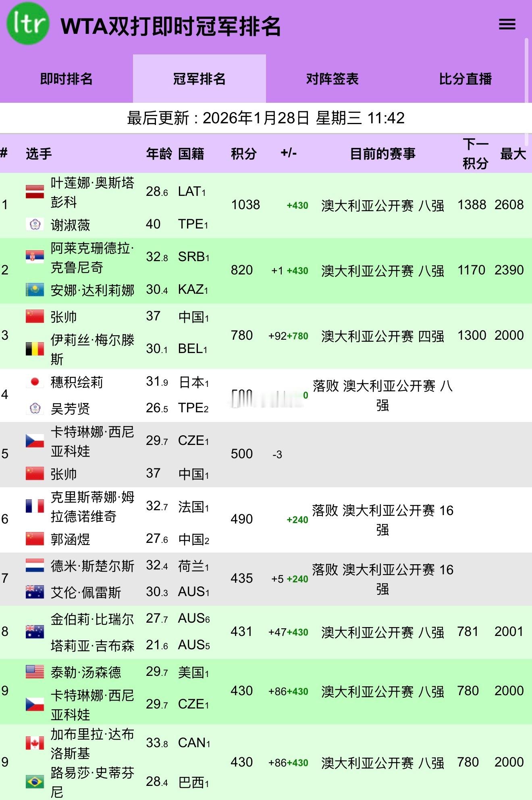532x800 pixels.
Task: Click next points value 1170
Action: coord(472,270)
